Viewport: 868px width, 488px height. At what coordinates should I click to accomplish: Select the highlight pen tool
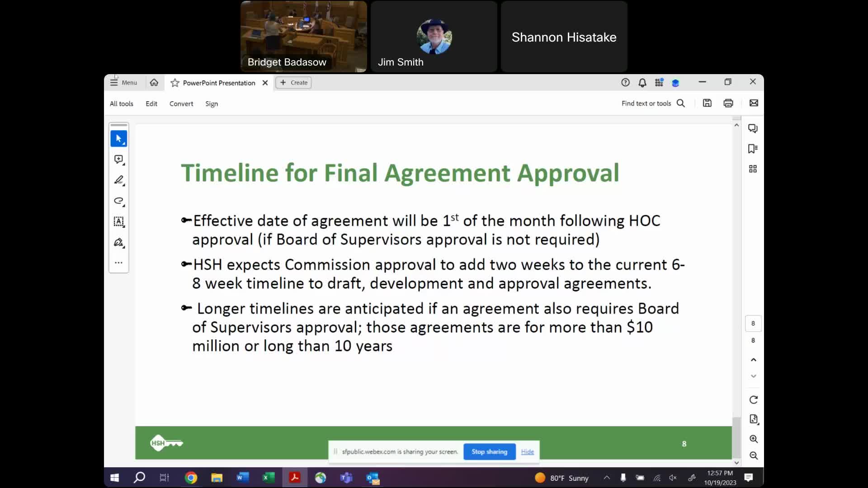(x=118, y=180)
